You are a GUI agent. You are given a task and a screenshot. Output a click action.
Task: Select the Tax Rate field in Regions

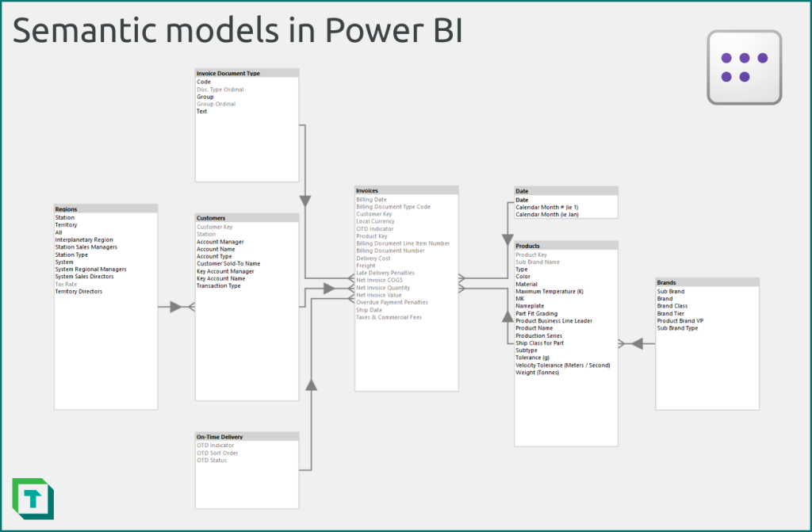65,284
